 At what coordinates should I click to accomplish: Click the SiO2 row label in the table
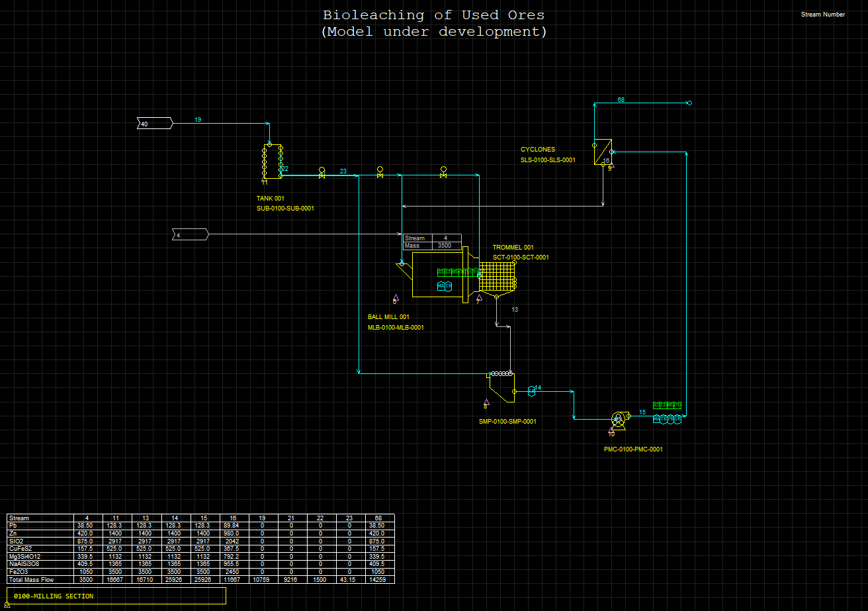click(x=39, y=541)
